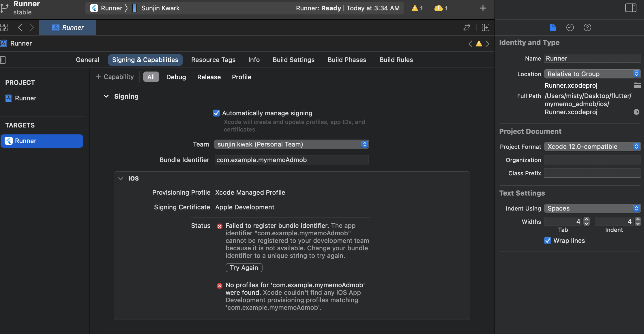Select the Runner editor tab
Screen dimensions: 644x334
pyautogui.click(x=67, y=27)
